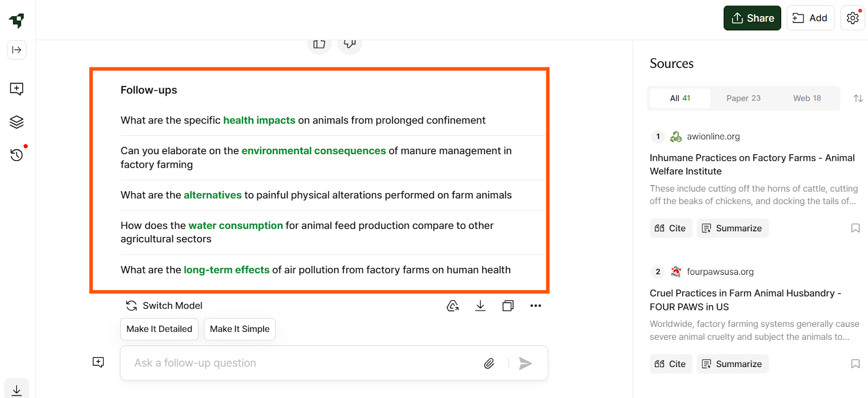
Task: Open Cruel Practices in Farm Animal Husbandry article
Action: [745, 300]
